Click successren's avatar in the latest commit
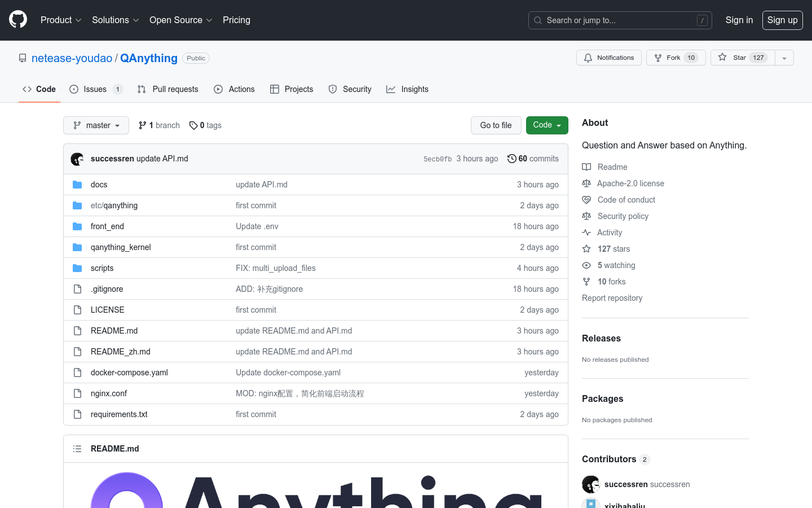 [x=77, y=159]
